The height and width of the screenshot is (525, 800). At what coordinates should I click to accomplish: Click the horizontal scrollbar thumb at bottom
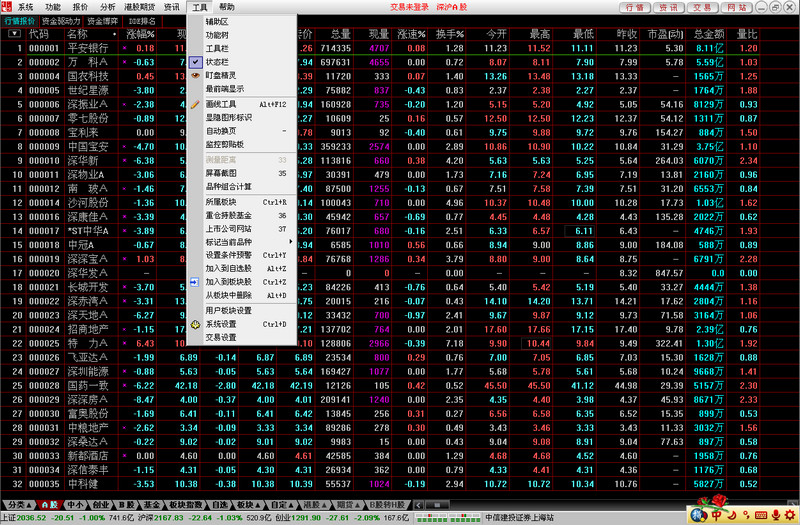[437, 505]
